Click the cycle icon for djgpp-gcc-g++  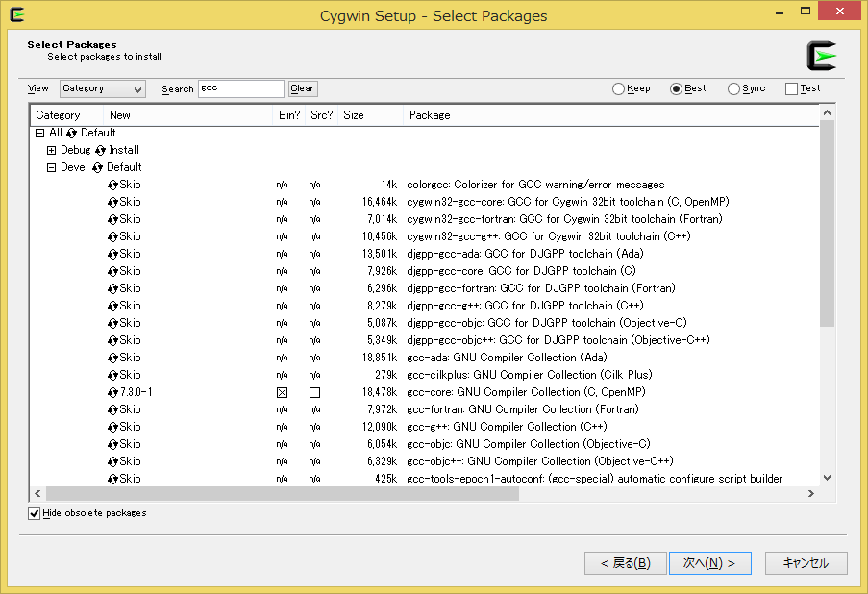(112, 307)
